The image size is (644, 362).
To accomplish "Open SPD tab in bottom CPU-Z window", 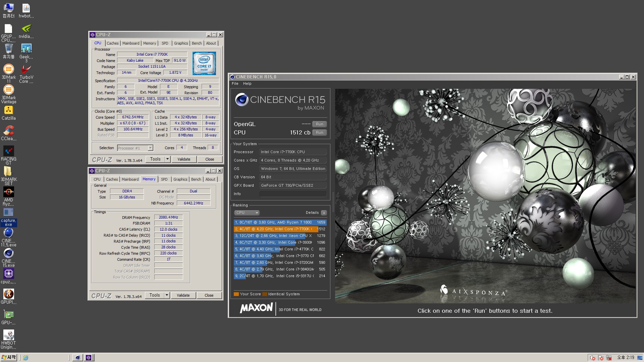I will pyautogui.click(x=164, y=179).
